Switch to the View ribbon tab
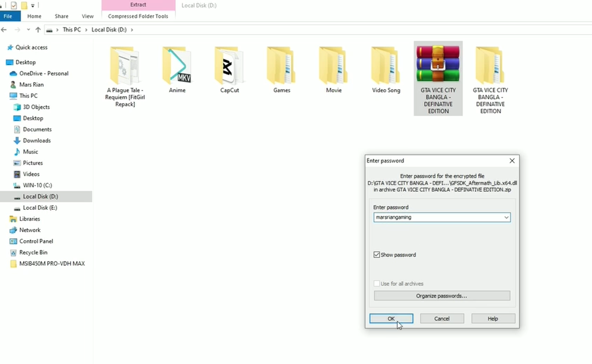Viewport: 592px width, 364px height. coord(88,16)
